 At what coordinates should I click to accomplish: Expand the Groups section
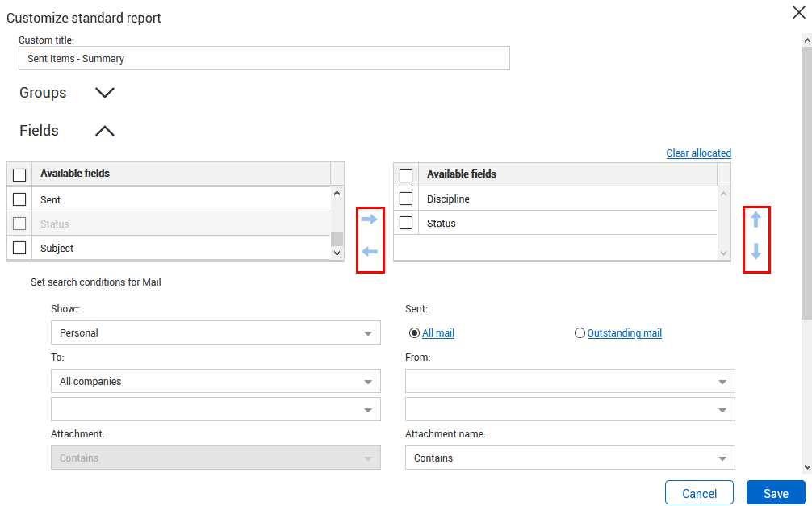(x=105, y=93)
